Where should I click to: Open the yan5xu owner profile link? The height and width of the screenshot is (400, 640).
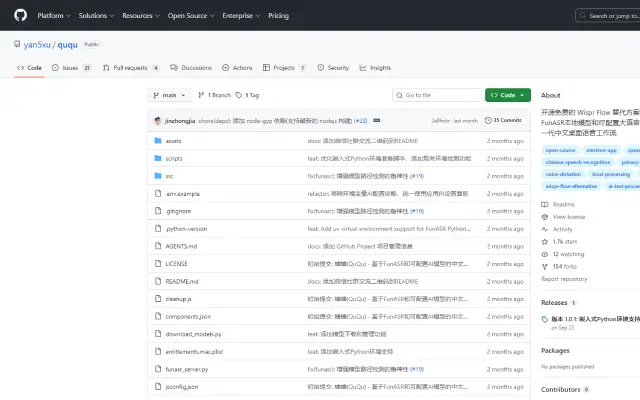[37, 44]
